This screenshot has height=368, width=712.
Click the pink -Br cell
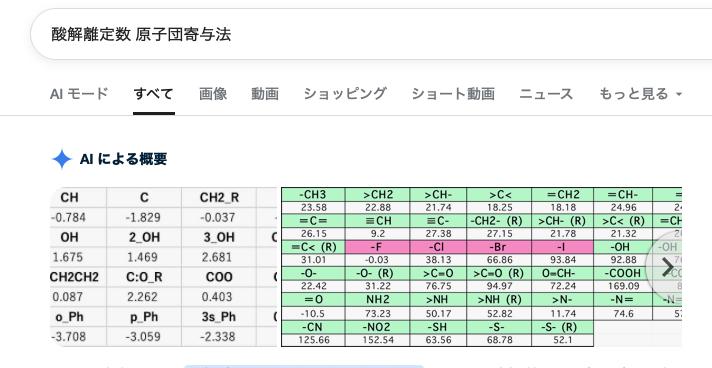(499, 247)
